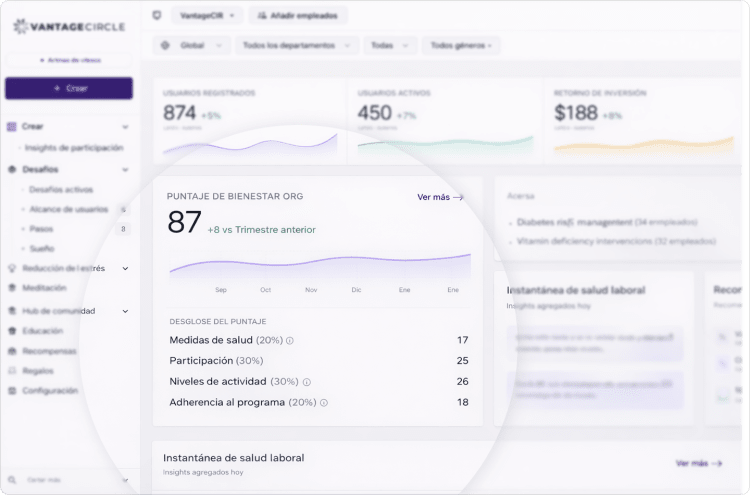Click the Vantage Circle logo

pos(69,27)
